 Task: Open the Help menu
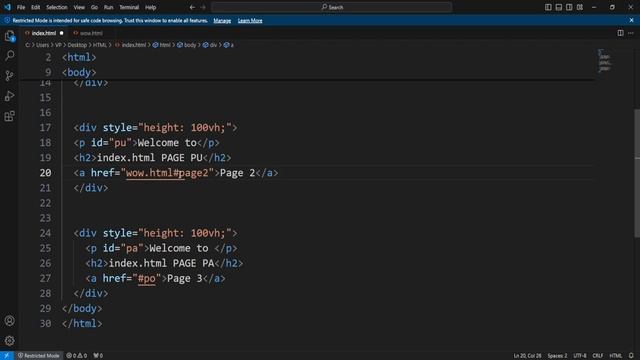click(x=151, y=7)
